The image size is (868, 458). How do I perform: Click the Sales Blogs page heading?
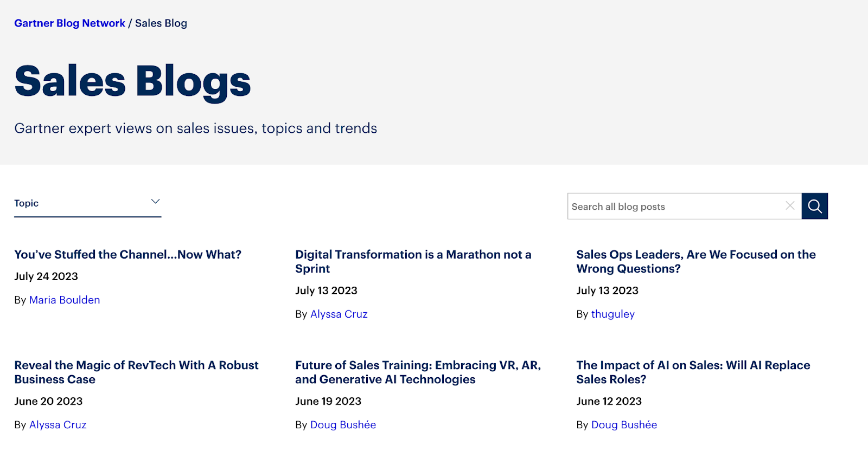click(132, 81)
